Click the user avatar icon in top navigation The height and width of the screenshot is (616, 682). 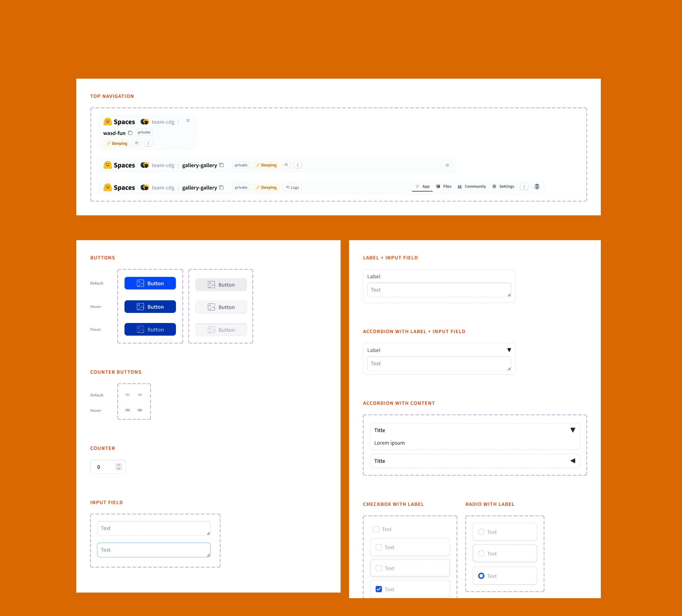[537, 187]
